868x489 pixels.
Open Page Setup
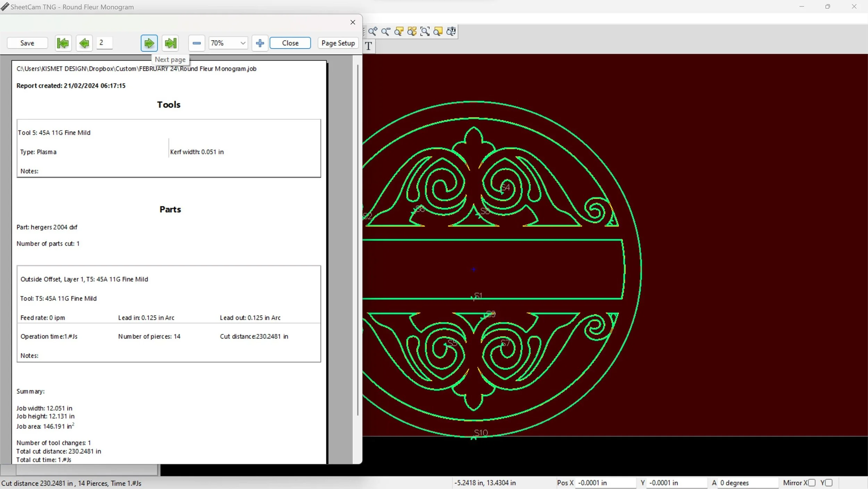pyautogui.click(x=338, y=43)
